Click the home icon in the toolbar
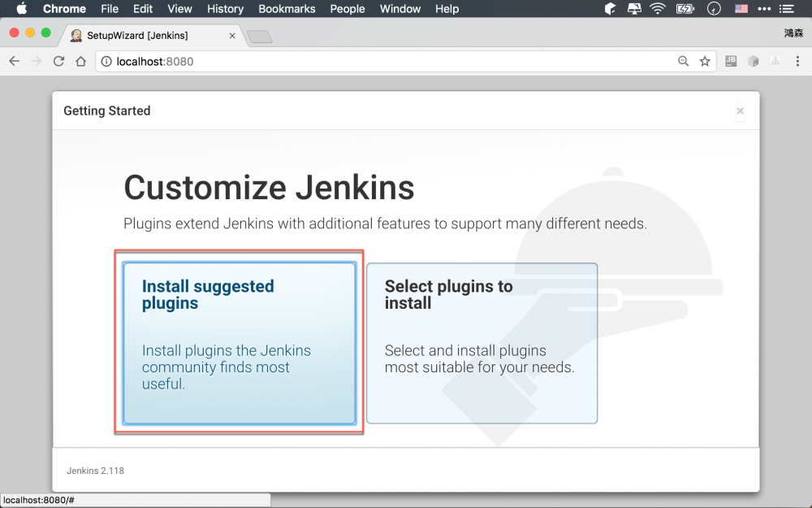 [80, 61]
